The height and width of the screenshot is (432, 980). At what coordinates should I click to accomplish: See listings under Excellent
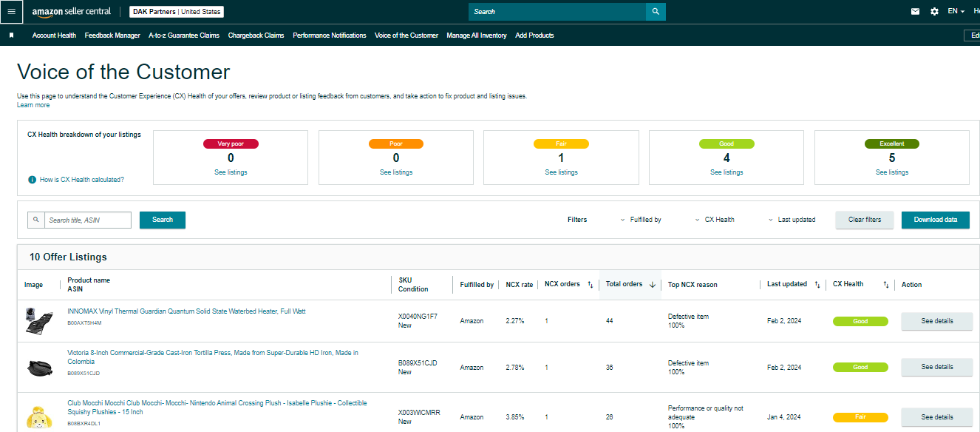(x=892, y=172)
